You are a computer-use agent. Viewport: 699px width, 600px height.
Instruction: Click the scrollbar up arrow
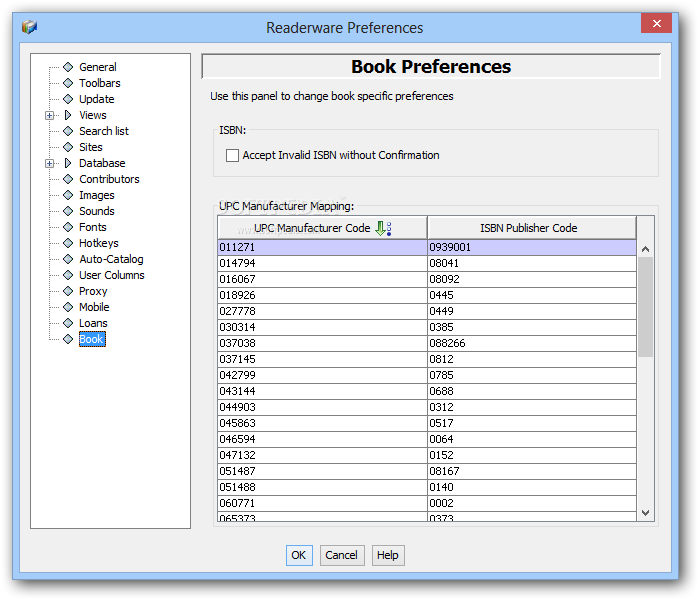coord(645,249)
